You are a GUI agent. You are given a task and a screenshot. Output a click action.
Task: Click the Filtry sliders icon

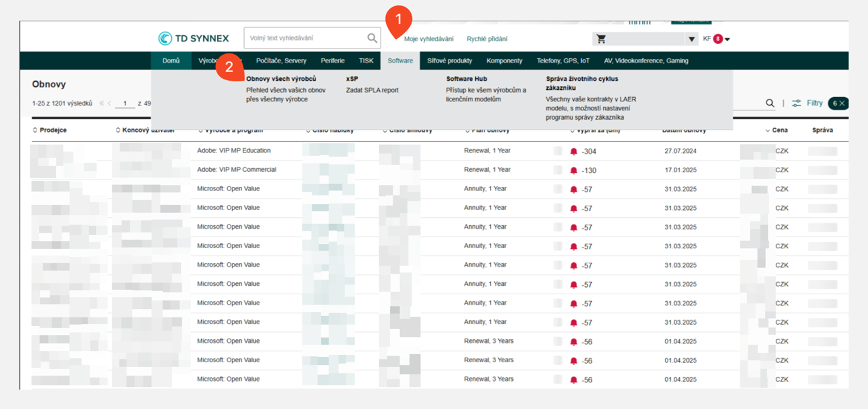pos(796,103)
